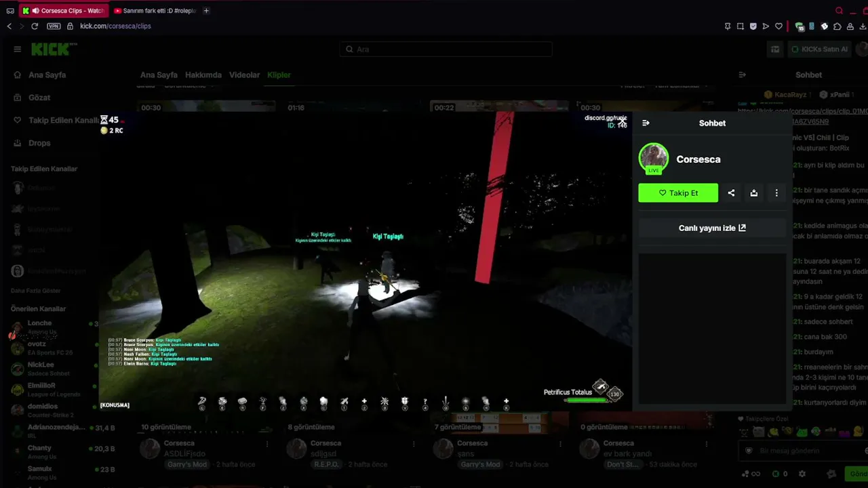
Task: Open the browser extensions puzzle icon
Action: pos(837,26)
